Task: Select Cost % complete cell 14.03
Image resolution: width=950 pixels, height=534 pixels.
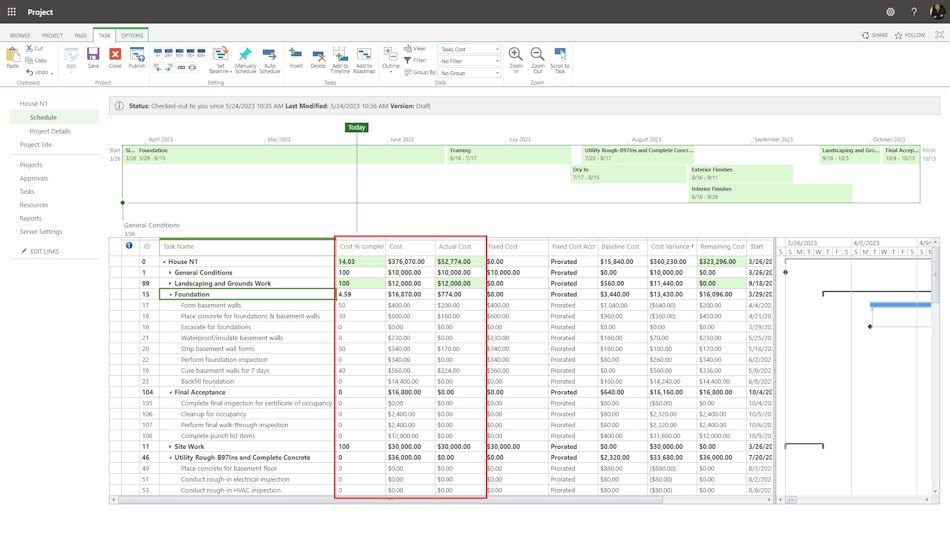Action: pos(360,262)
